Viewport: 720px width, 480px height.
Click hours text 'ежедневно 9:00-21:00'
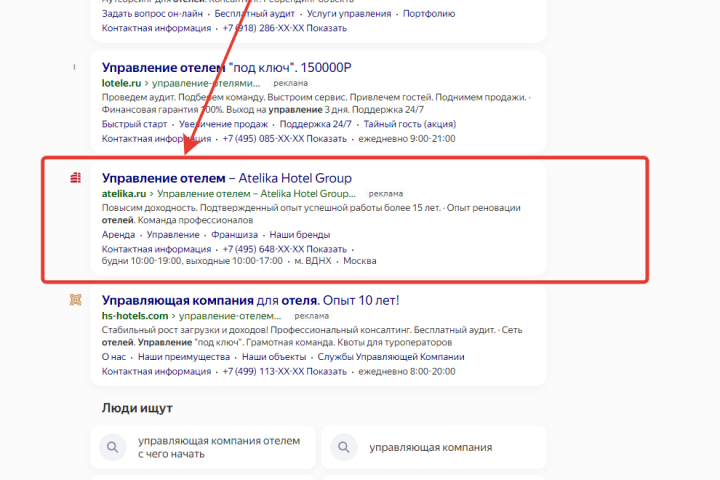click(407, 139)
